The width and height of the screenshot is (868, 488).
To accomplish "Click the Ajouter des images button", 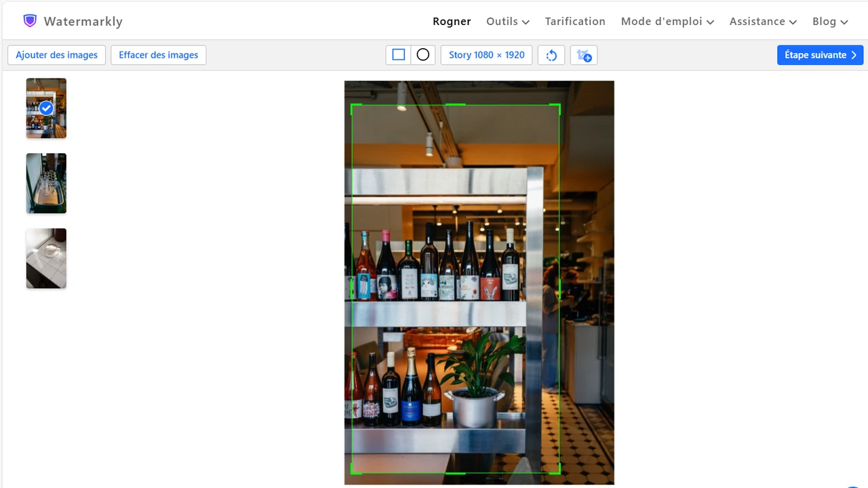I will click(x=56, y=55).
